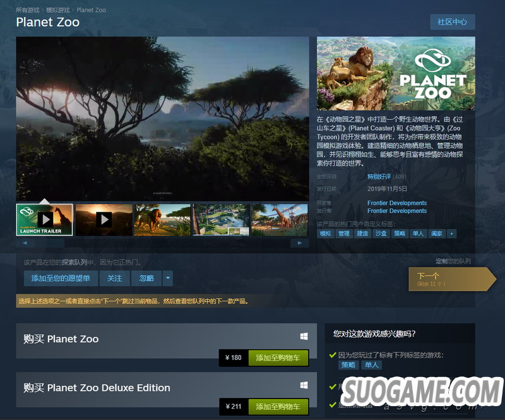
Task: Click the 您对这款游戏感兴趣吗 heading
Action: pos(374,333)
